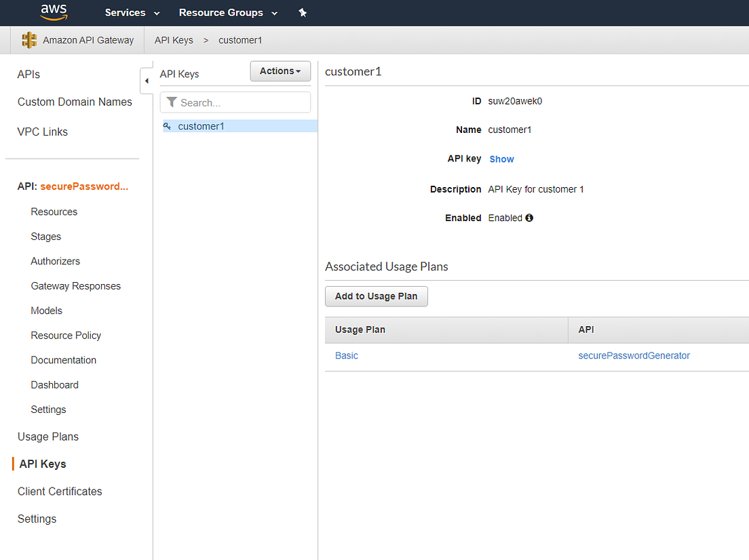Viewport: 749px width, 560px height.
Task: Follow the securePasswordGenerator API link
Action: point(634,355)
